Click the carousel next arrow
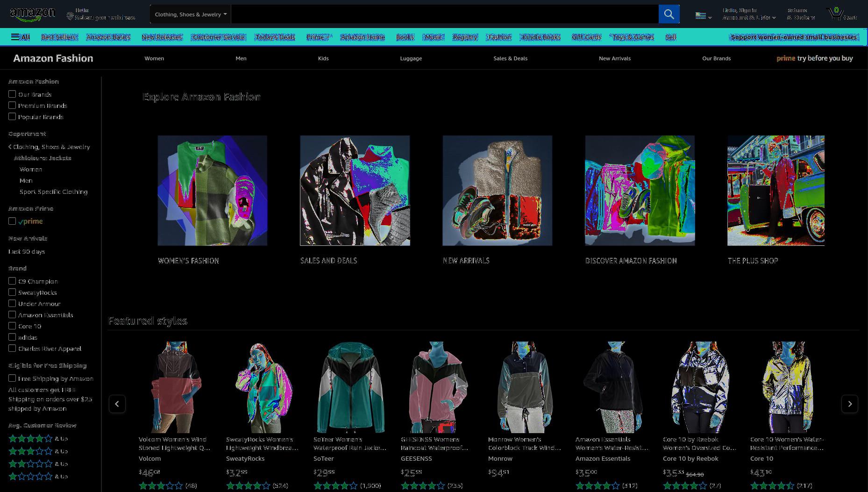Screen dimensions: 868x492 click(849, 404)
